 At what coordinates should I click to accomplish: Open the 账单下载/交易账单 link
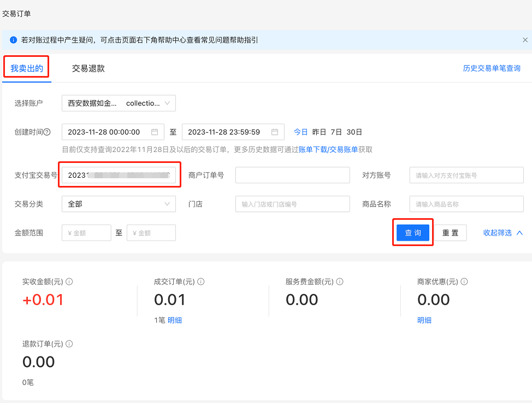pyautogui.click(x=328, y=149)
